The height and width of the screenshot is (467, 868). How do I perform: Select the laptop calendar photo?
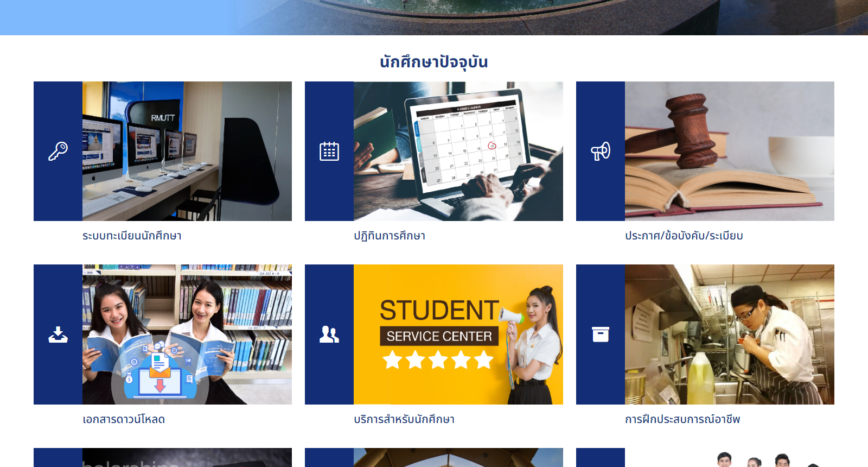[458, 151]
